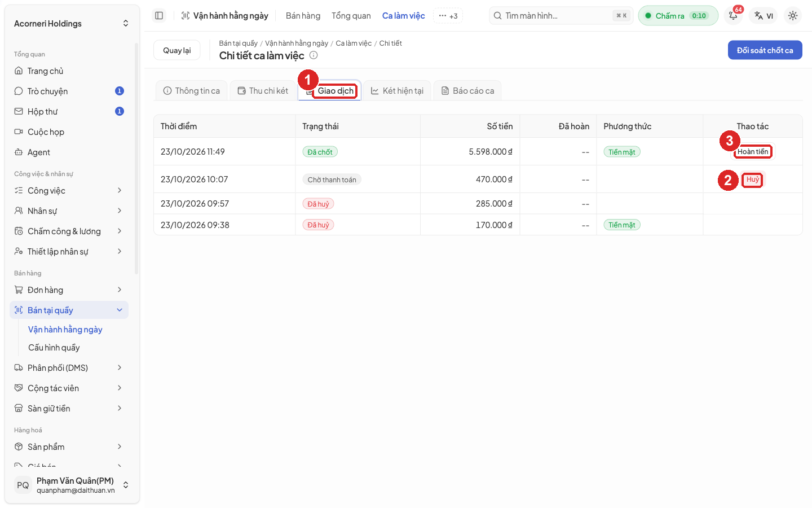Switch to the Giao dịch tab

click(330, 91)
